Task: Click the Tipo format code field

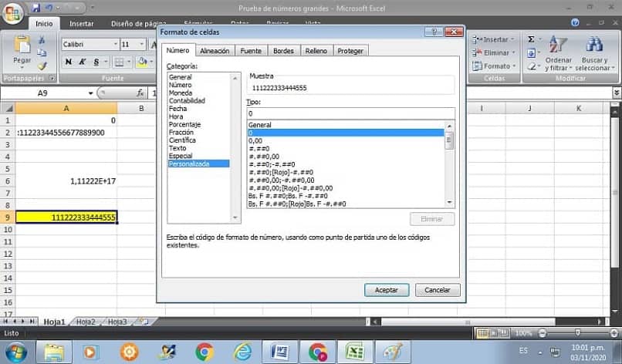Action: click(x=350, y=113)
